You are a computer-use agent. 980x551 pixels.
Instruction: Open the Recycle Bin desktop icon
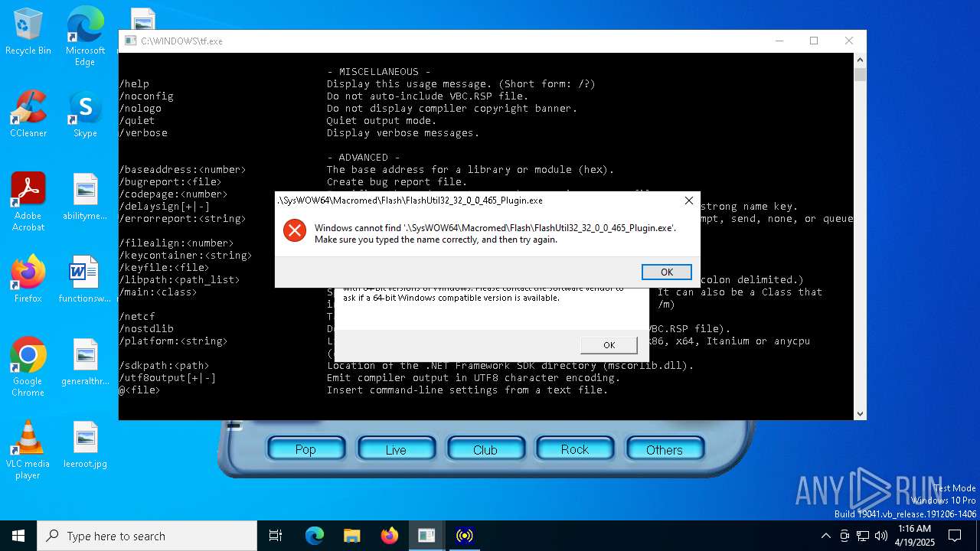click(28, 32)
